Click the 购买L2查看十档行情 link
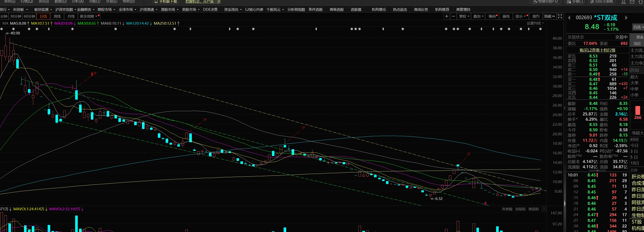The image size is (644, 232). tap(597, 50)
